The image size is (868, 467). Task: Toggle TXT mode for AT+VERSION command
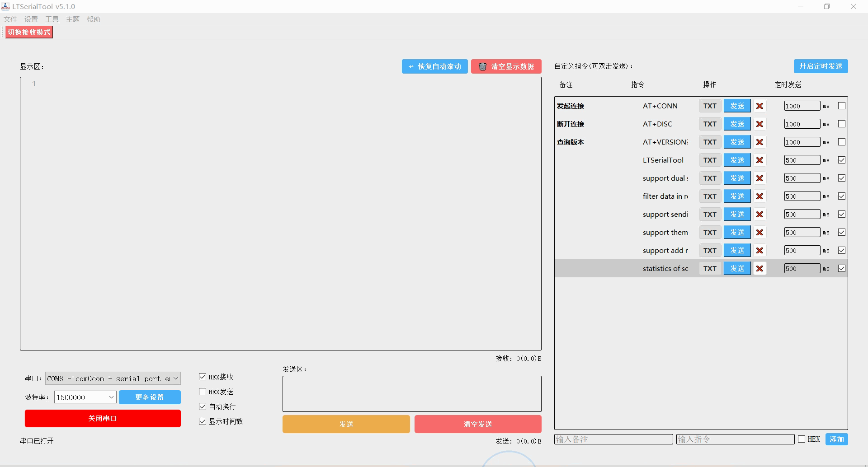click(x=710, y=142)
